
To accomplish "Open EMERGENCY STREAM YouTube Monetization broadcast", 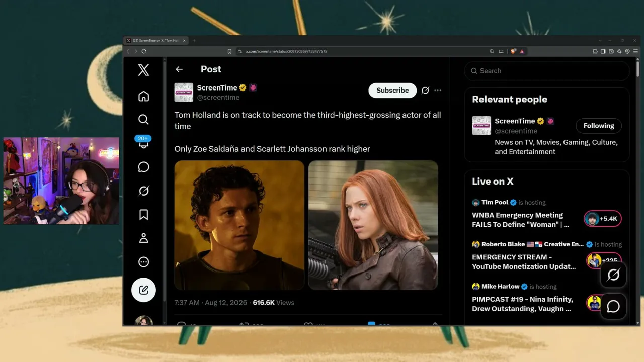I will tap(524, 262).
